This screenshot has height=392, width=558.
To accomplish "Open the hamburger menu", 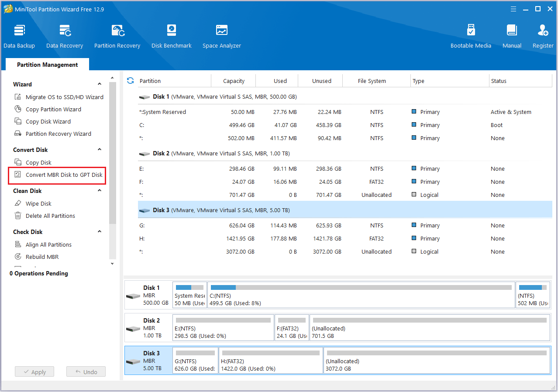I will point(513,8).
